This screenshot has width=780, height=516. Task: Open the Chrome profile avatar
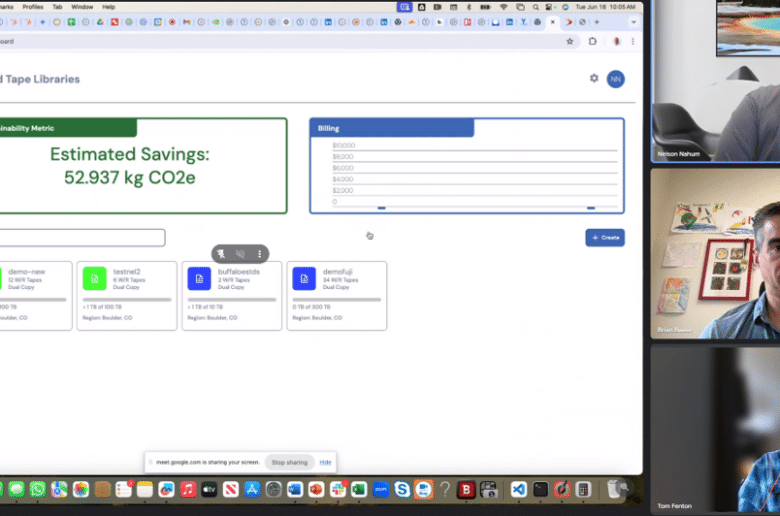tap(616, 41)
